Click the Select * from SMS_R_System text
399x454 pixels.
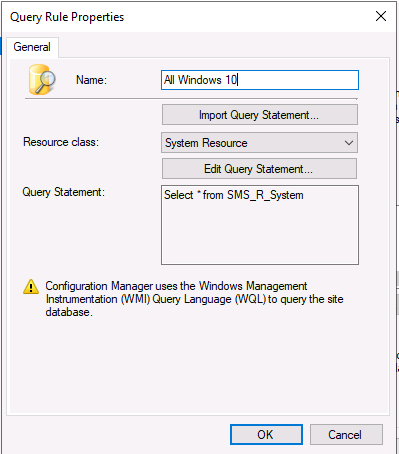point(234,195)
